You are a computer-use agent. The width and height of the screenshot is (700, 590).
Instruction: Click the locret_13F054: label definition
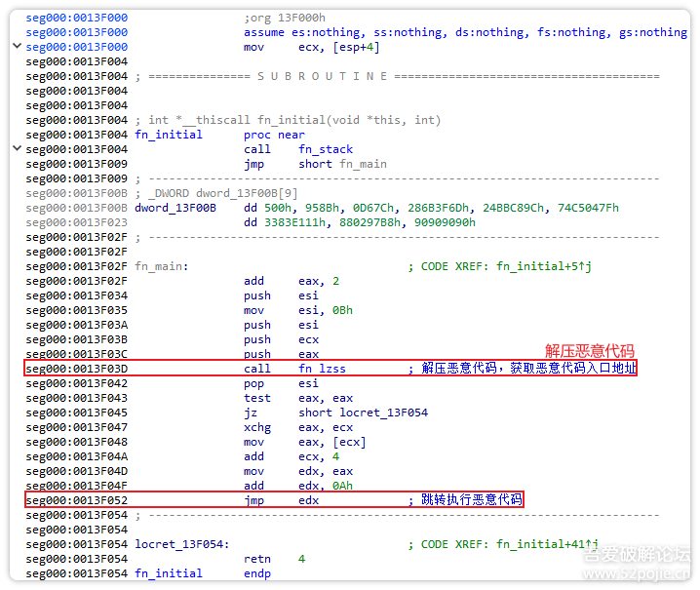tap(181, 544)
